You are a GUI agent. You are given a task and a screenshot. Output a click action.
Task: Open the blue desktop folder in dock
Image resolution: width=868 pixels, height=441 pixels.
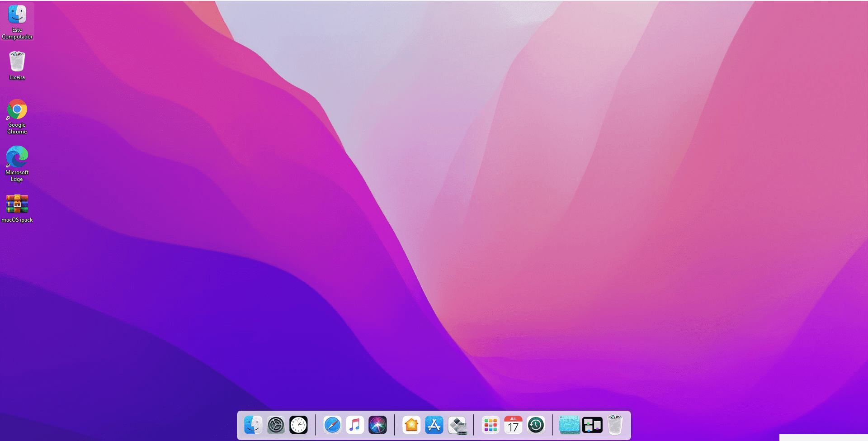point(570,425)
